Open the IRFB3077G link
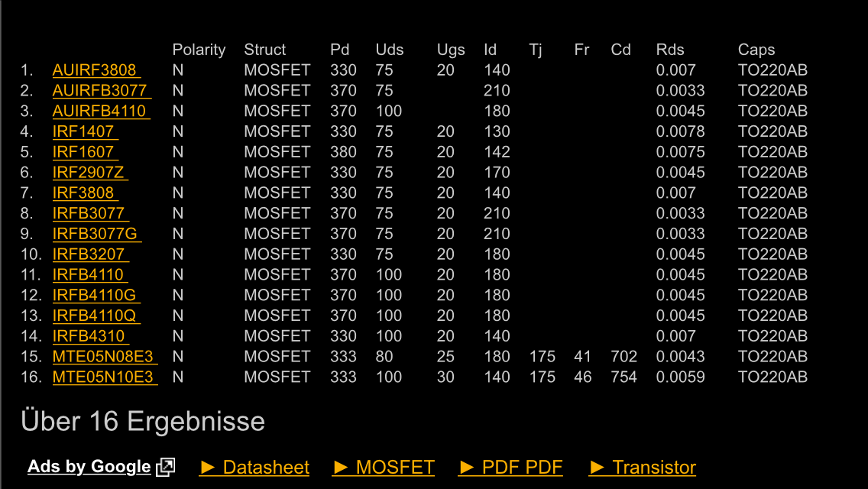Viewport: 868px width, 489px height. click(x=95, y=234)
